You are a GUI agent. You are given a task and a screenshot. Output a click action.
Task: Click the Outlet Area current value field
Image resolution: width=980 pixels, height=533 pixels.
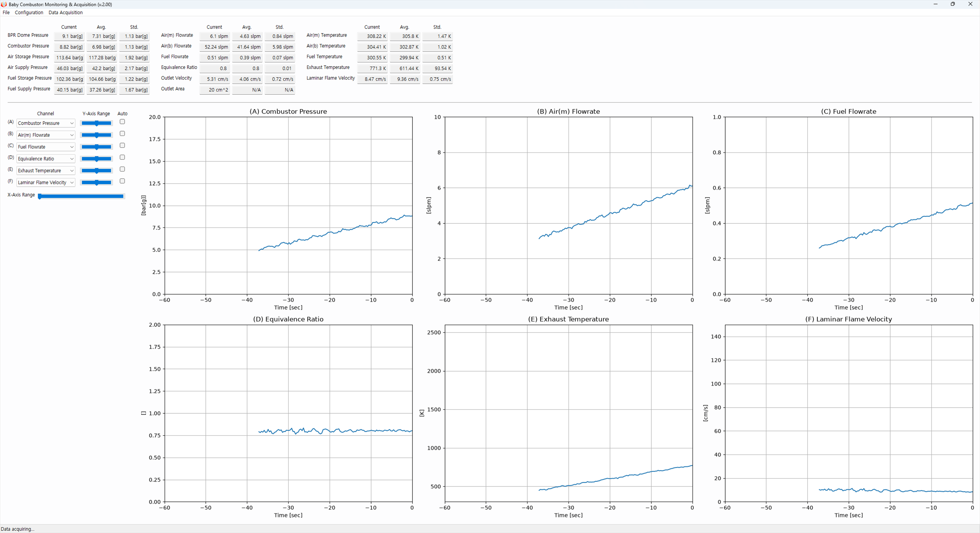pyautogui.click(x=214, y=90)
